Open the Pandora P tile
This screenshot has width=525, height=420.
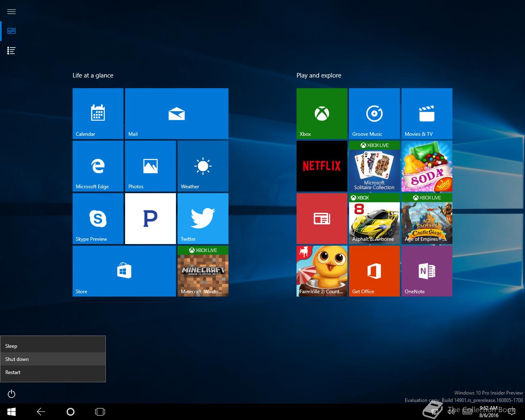point(151,219)
